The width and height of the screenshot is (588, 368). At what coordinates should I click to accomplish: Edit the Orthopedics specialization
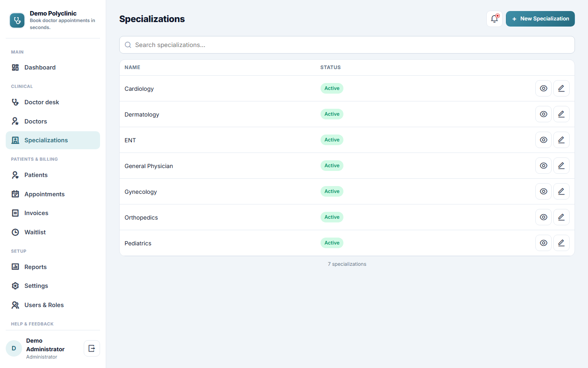561,217
